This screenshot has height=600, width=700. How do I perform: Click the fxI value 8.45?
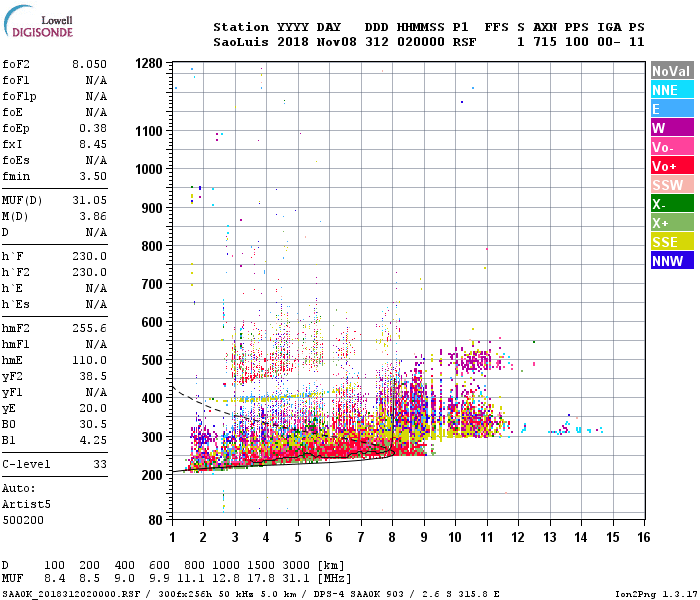pos(93,144)
